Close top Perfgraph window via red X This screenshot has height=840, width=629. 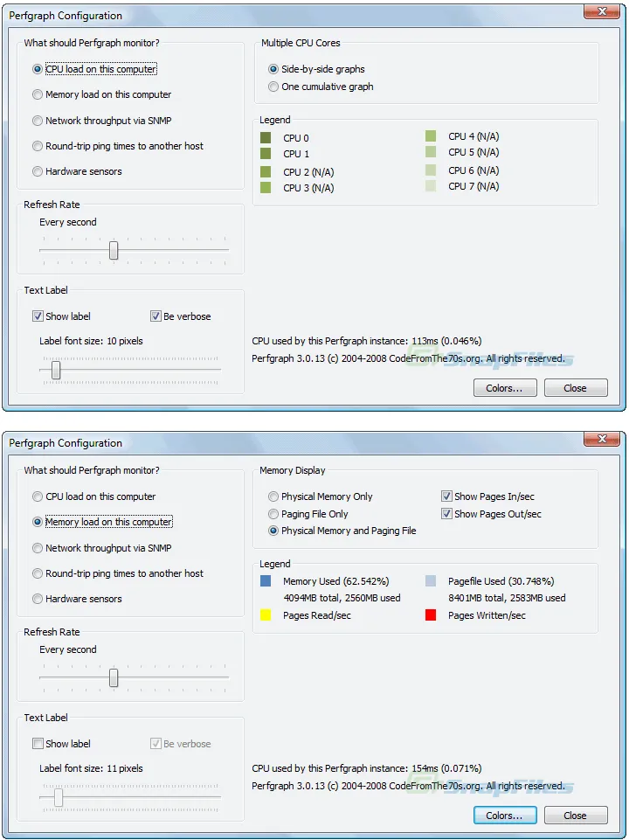pos(602,11)
